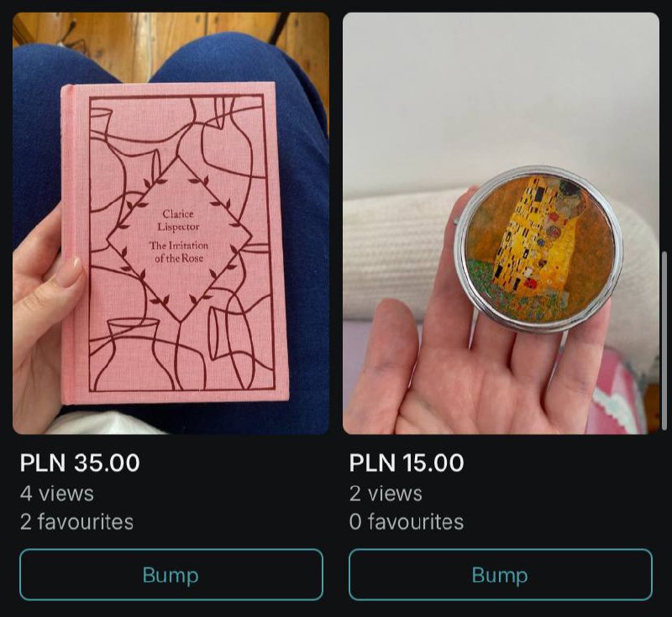Bump the PLN 15.00 mirror listing

click(x=501, y=575)
